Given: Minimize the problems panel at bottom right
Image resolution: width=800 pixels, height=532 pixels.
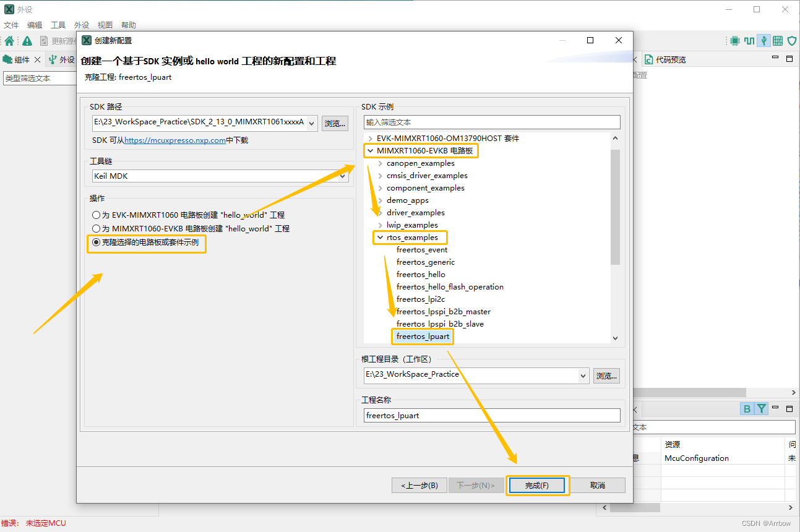Looking at the screenshot, I should pos(775,408).
